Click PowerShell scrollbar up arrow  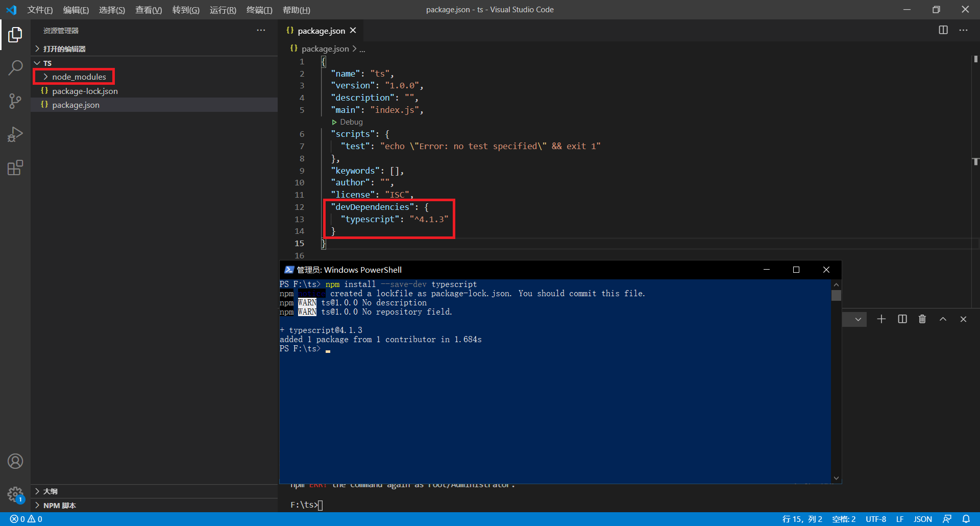[836, 284]
